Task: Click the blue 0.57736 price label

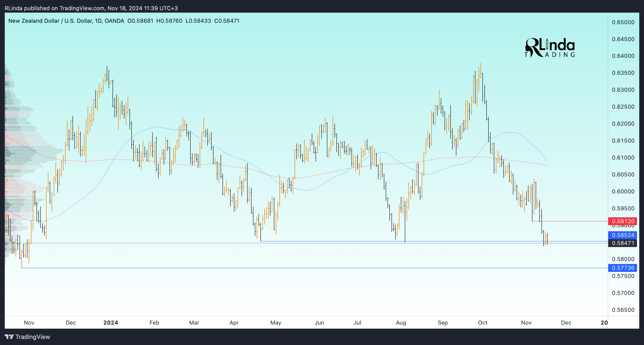Action: tap(623, 268)
